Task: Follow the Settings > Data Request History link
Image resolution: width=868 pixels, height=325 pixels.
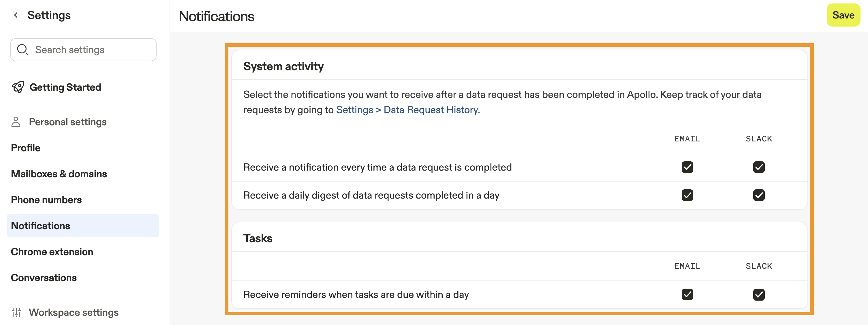Action: (408, 110)
